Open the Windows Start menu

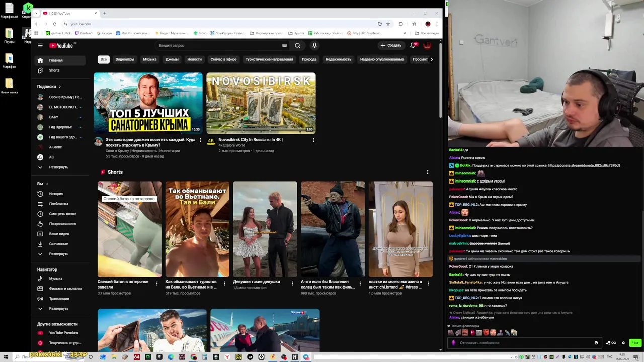(x=6, y=357)
